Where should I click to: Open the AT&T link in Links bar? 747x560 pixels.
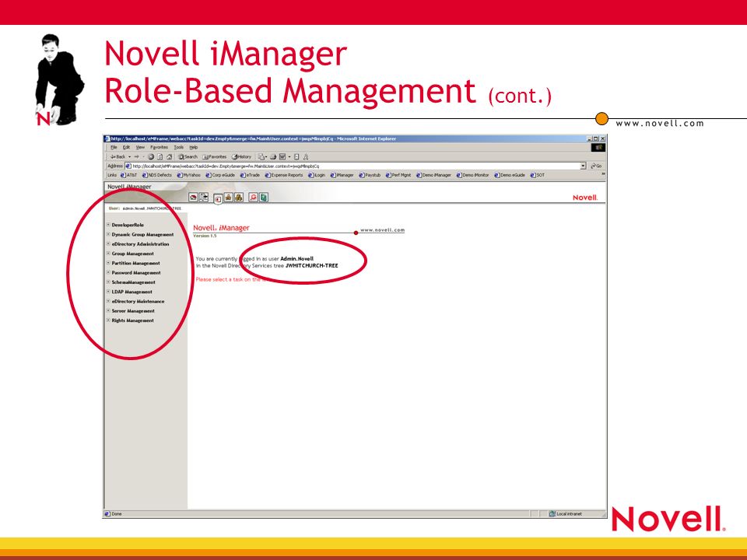point(128,175)
